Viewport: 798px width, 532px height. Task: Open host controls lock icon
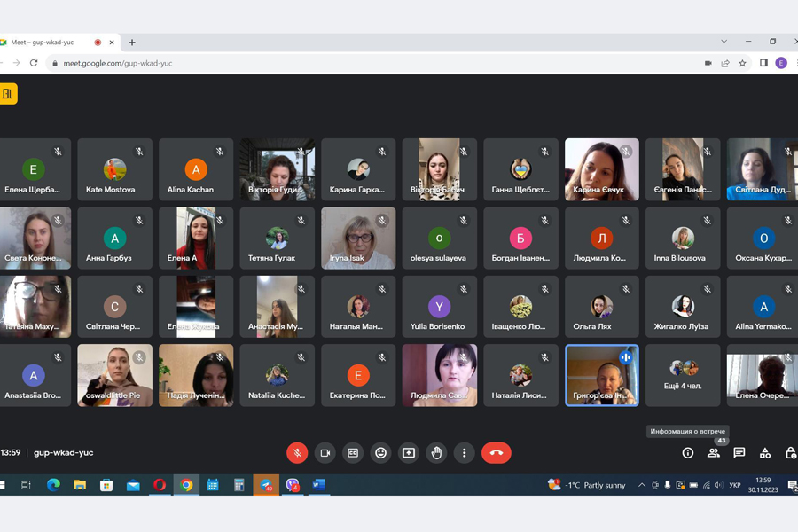[790, 452]
